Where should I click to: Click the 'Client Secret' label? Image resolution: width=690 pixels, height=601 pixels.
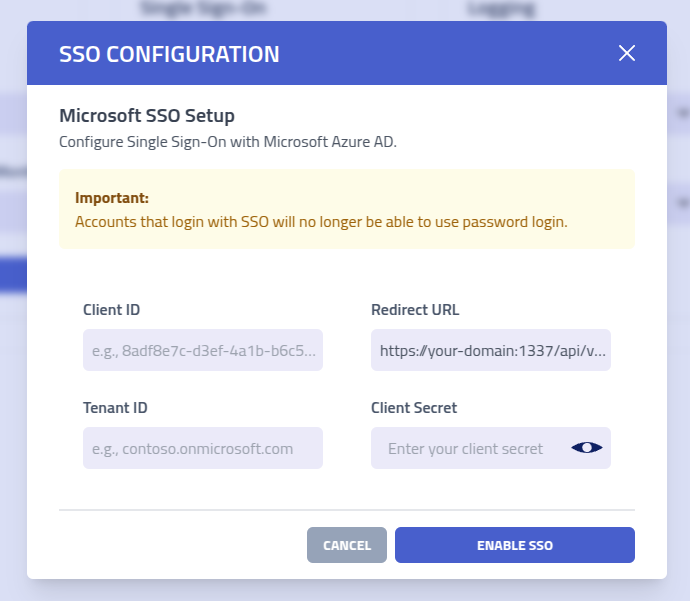(x=414, y=408)
